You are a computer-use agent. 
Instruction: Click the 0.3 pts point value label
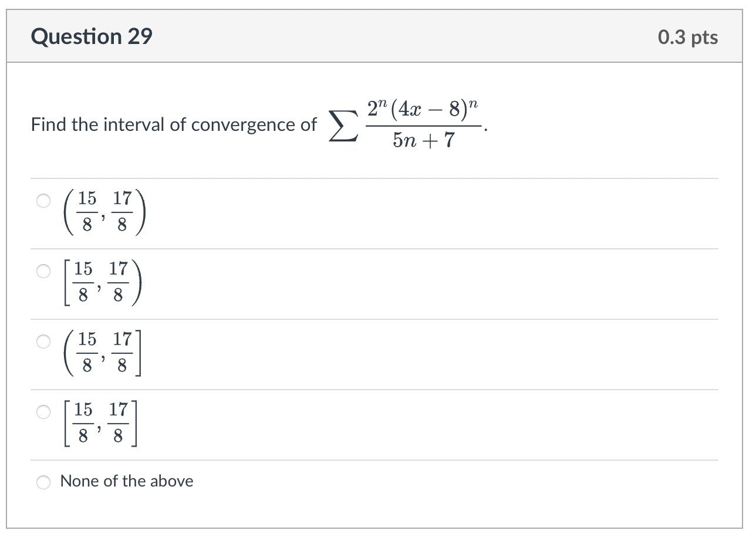coord(687,36)
